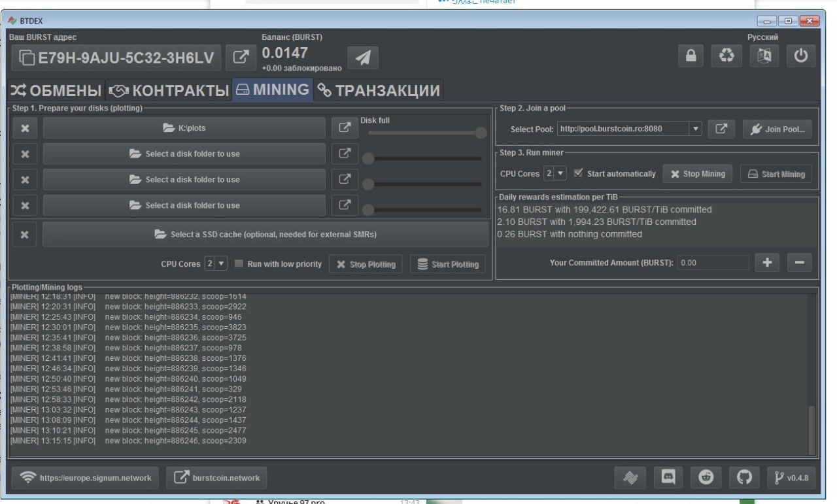
Task: Click log line height=886240, scoop=1049
Action: coord(128,378)
